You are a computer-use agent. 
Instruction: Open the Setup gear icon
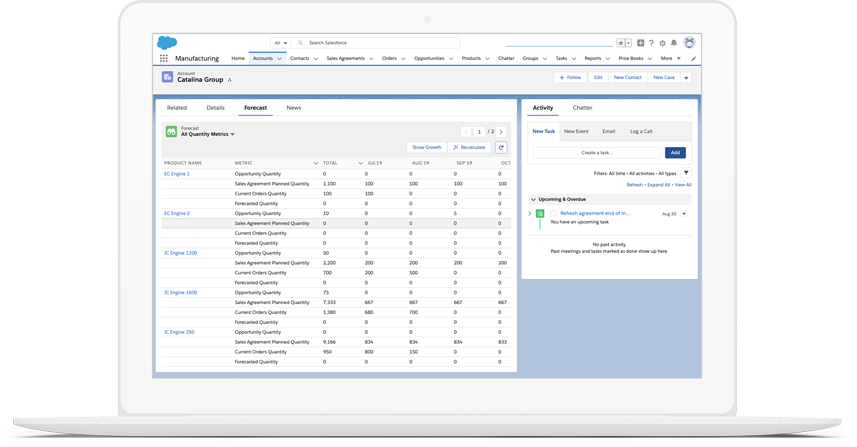(662, 43)
